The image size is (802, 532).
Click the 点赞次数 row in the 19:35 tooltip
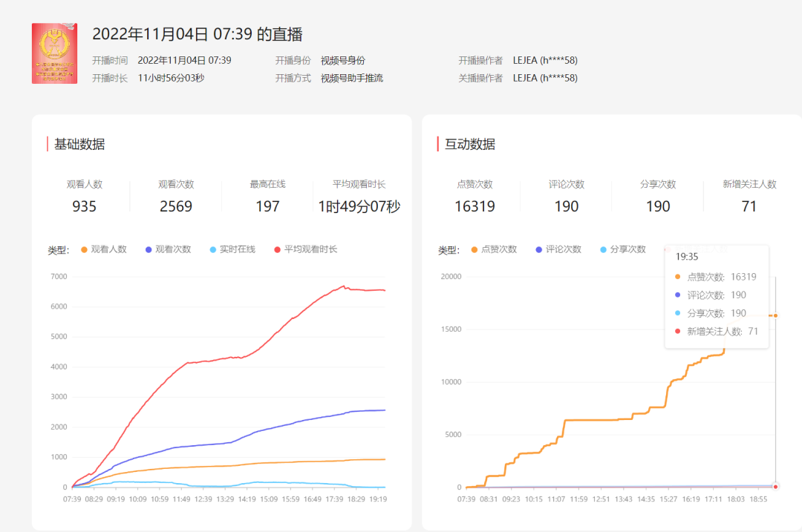click(716, 276)
